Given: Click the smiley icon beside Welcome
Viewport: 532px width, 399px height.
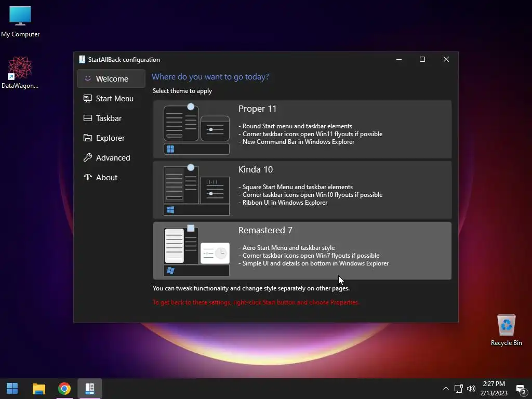Looking at the screenshot, I should point(87,78).
